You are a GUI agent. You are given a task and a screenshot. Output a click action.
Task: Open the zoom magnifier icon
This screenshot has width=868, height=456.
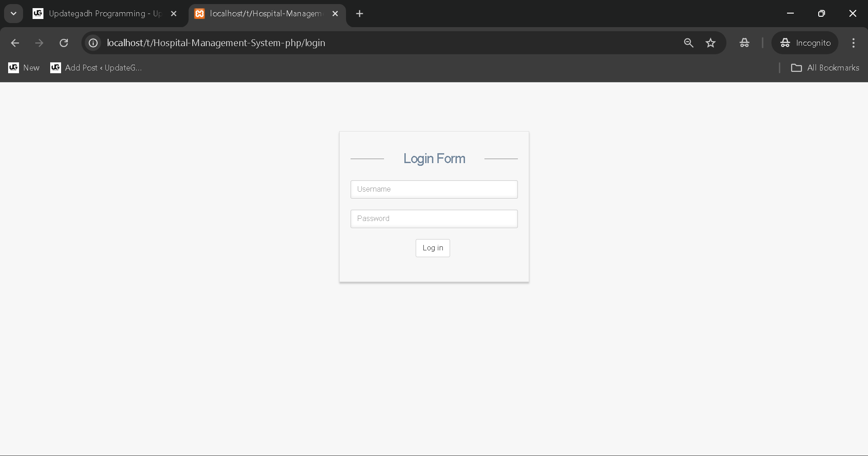688,43
